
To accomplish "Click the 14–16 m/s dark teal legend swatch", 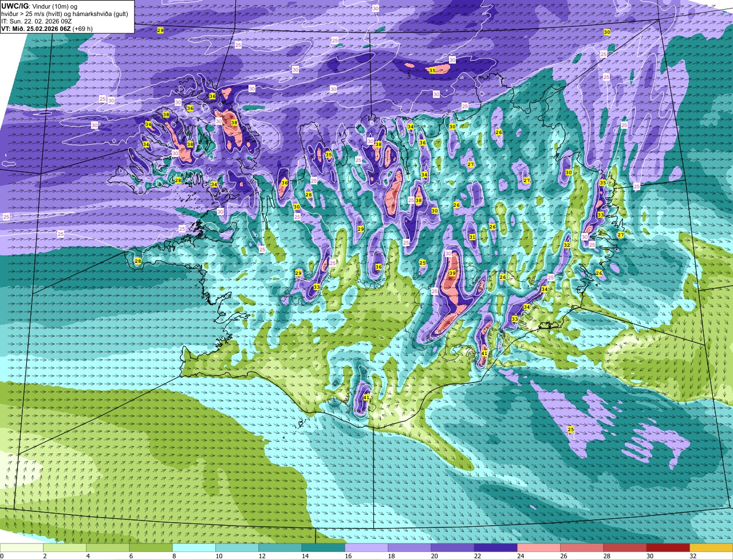I will coord(324,547).
